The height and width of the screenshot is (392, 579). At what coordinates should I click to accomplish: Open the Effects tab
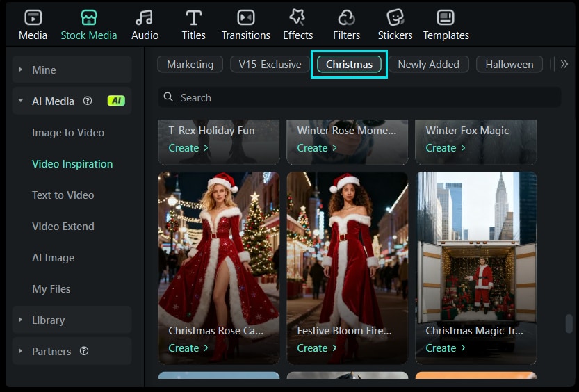pyautogui.click(x=297, y=25)
